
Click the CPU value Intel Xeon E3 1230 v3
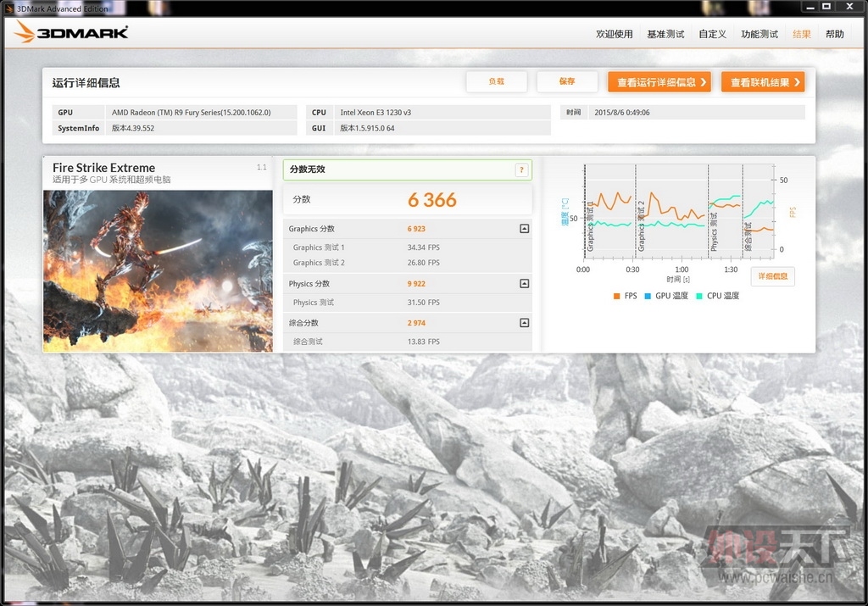[x=376, y=113]
